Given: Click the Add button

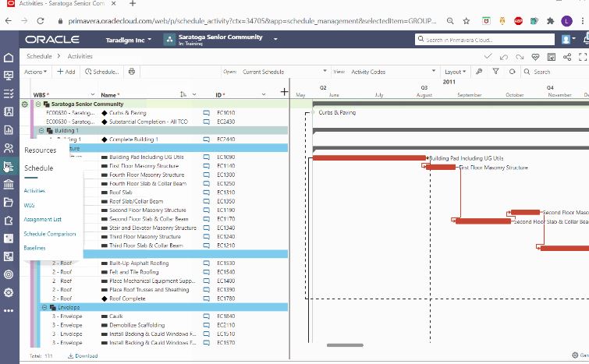Looking at the screenshot, I should (x=66, y=72).
